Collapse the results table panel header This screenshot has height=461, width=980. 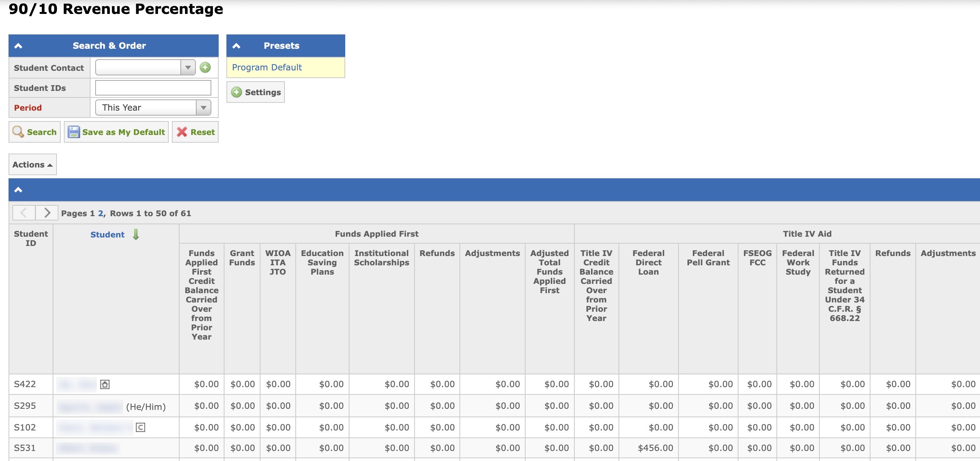click(18, 190)
